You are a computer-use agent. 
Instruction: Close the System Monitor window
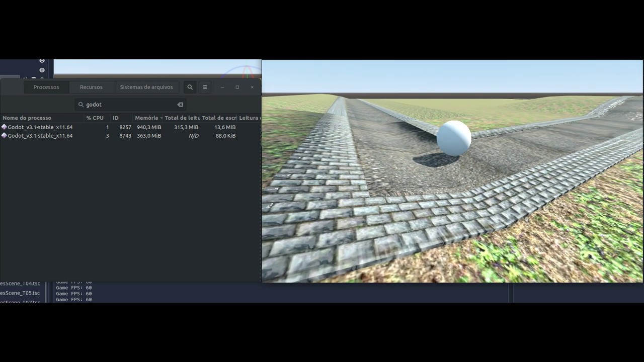[252, 87]
